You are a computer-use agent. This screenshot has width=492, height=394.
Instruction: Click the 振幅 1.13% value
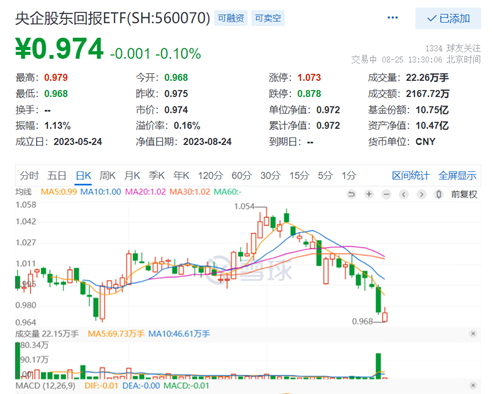pyautogui.click(x=57, y=126)
